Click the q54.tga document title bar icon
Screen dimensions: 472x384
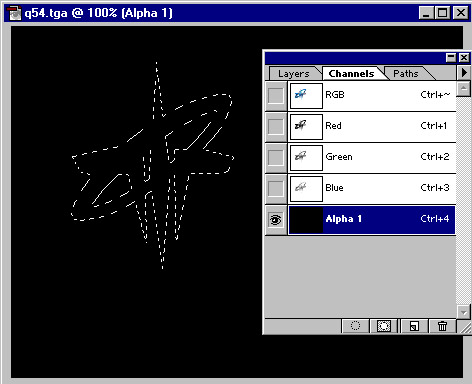[x=14, y=13]
